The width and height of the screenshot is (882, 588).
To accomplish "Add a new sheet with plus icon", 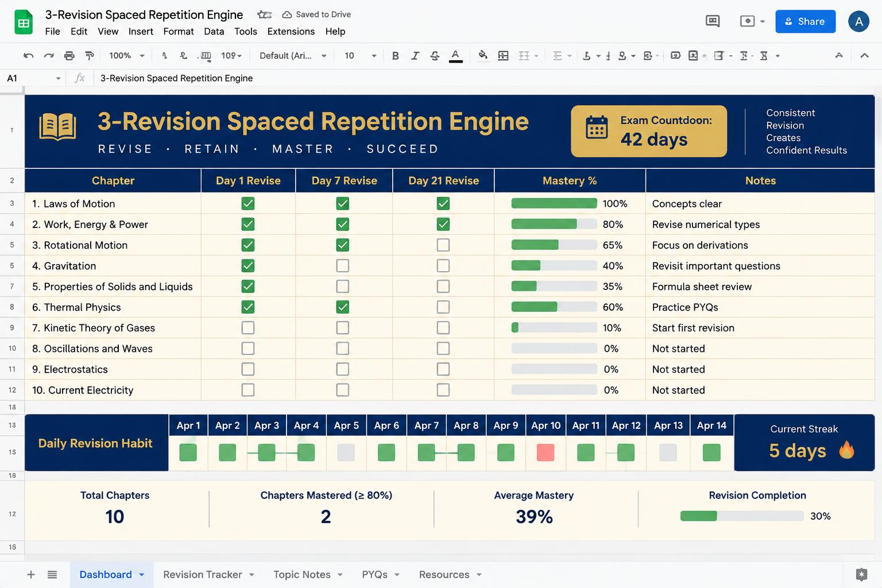I will tap(31, 574).
